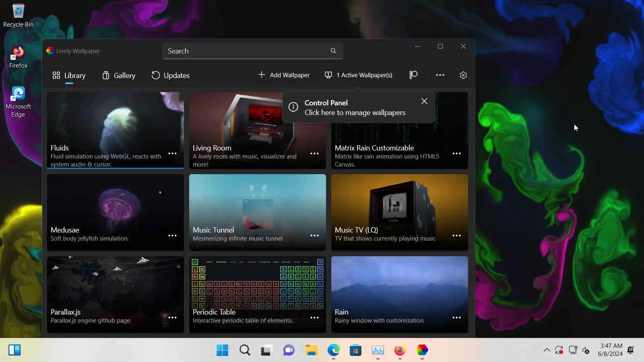644x362 pixels.
Task: Open Microsoft Store from the taskbar
Action: [x=355, y=350]
